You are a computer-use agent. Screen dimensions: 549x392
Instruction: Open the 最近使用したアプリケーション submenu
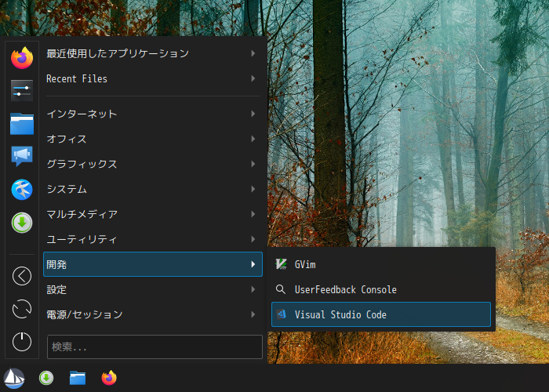pos(153,53)
